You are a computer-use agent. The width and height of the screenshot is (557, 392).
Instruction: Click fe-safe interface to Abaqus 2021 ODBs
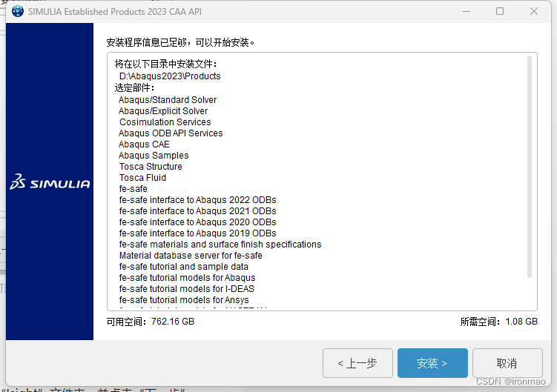point(197,211)
